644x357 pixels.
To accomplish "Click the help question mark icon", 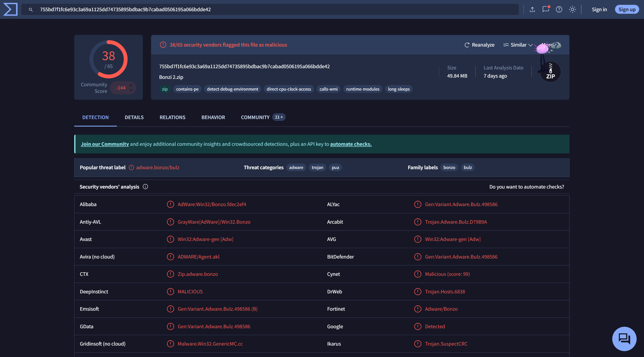I will click(x=559, y=9).
